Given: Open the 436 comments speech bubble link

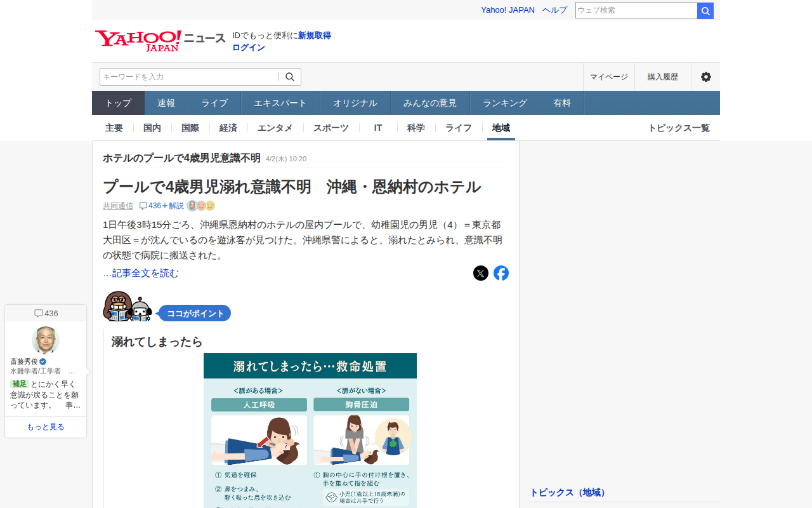Looking at the screenshot, I should (161, 206).
